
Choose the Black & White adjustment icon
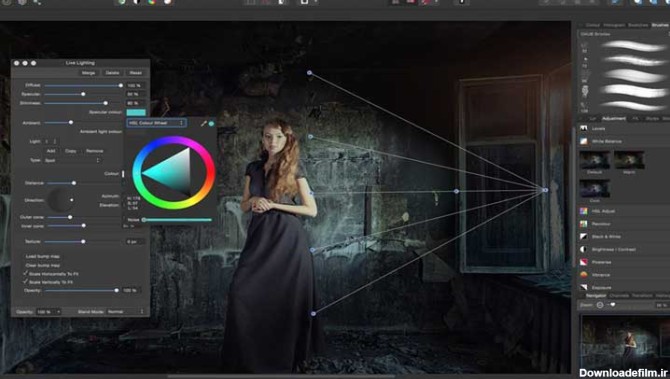[584, 236]
